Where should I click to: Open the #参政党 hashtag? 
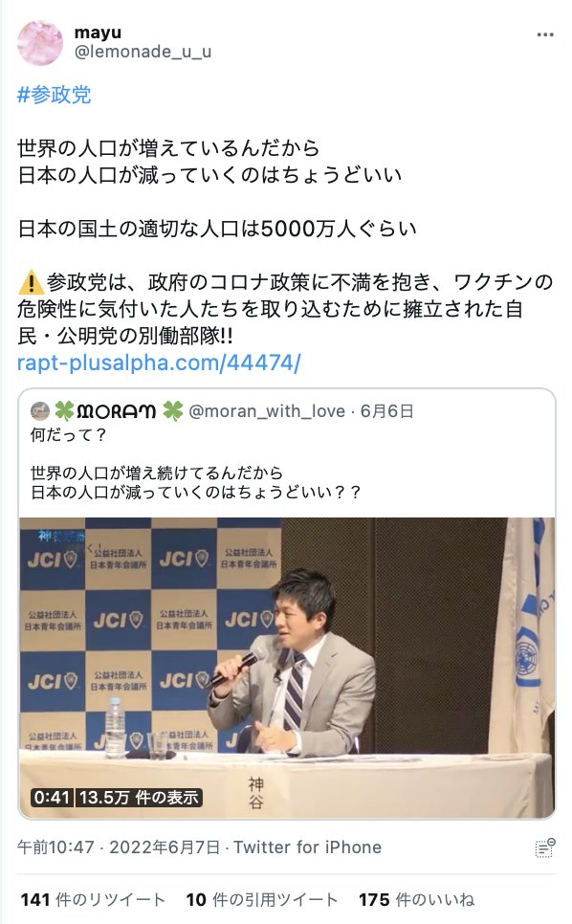tap(55, 95)
